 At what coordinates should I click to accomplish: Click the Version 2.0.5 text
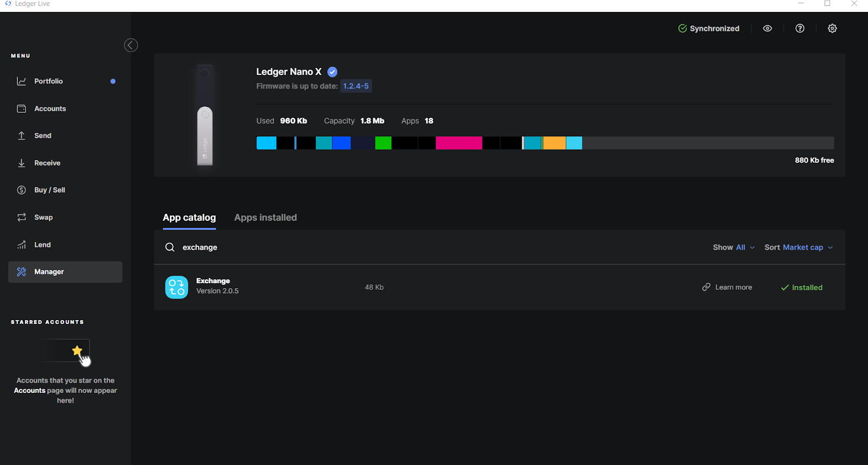point(217,291)
